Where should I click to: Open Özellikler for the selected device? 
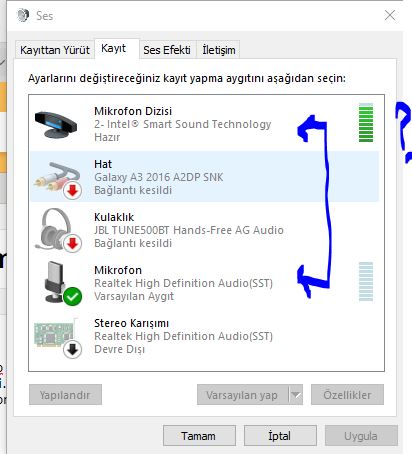[347, 395]
